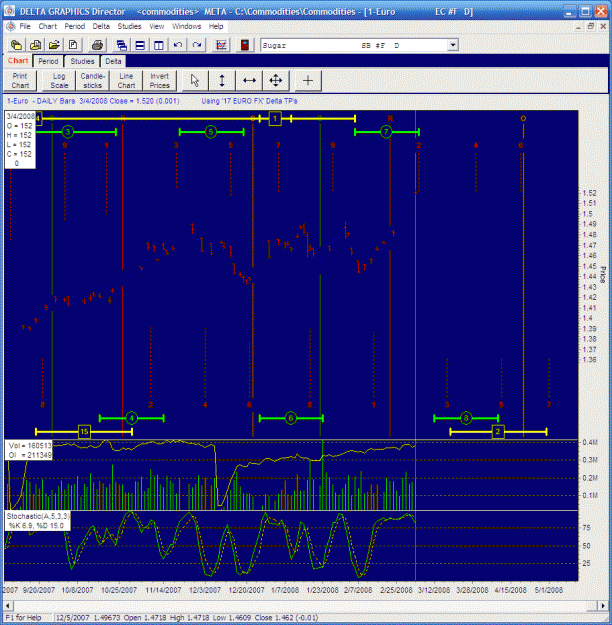612x625 pixels.
Task: Click the Vol = 160513 readout
Action: click(x=30, y=446)
